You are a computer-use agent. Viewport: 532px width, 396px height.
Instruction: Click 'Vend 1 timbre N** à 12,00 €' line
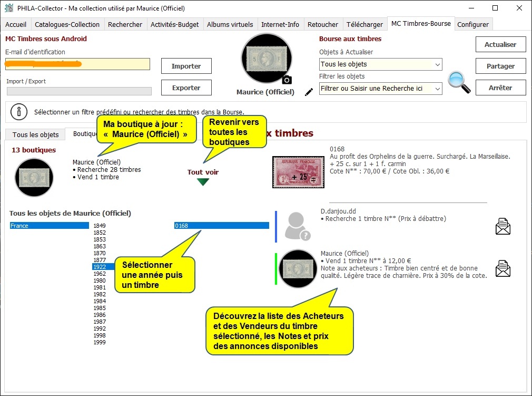coord(366,261)
